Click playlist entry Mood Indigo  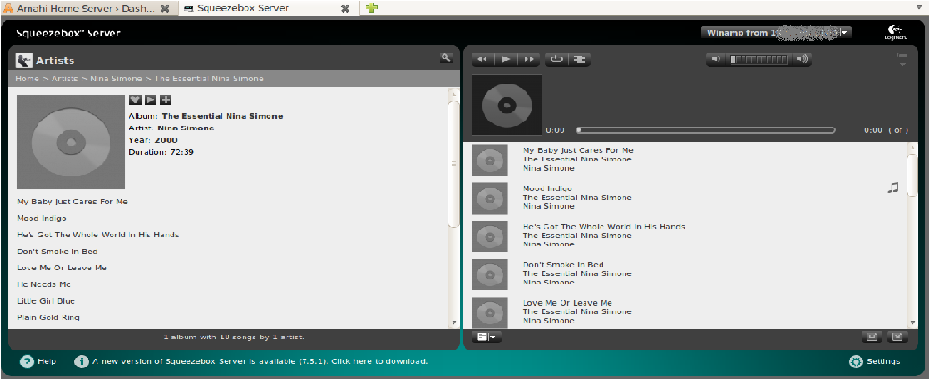pos(547,189)
